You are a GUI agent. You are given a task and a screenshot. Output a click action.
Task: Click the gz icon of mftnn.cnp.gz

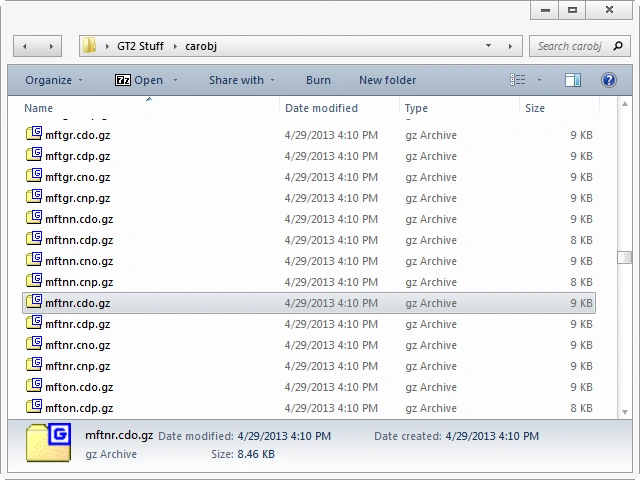[x=34, y=280]
